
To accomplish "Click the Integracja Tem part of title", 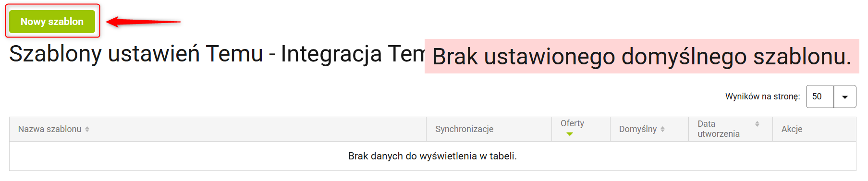I will [x=353, y=53].
